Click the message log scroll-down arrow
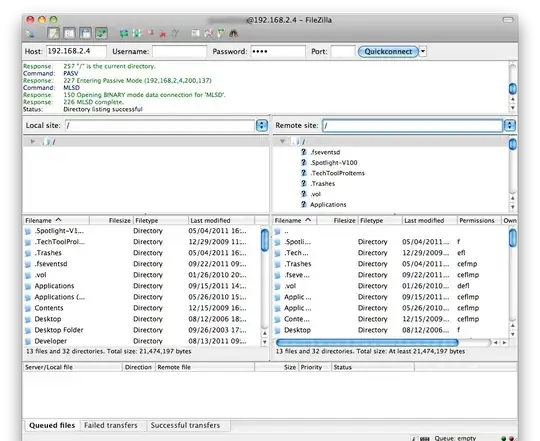This screenshot has width=540, height=441. click(x=512, y=108)
